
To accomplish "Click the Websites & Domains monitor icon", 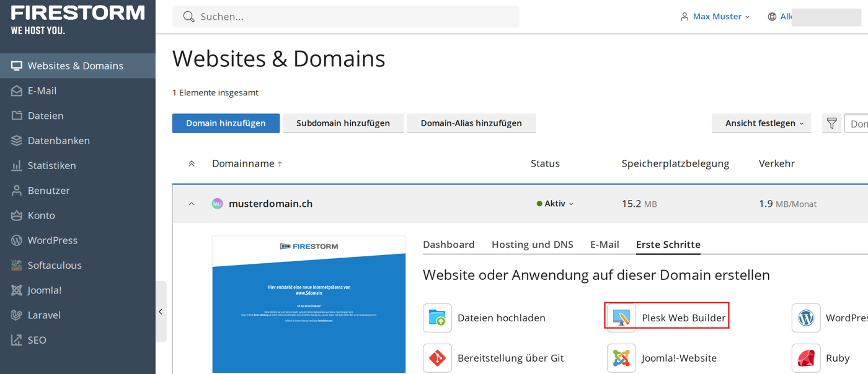I will tap(17, 66).
